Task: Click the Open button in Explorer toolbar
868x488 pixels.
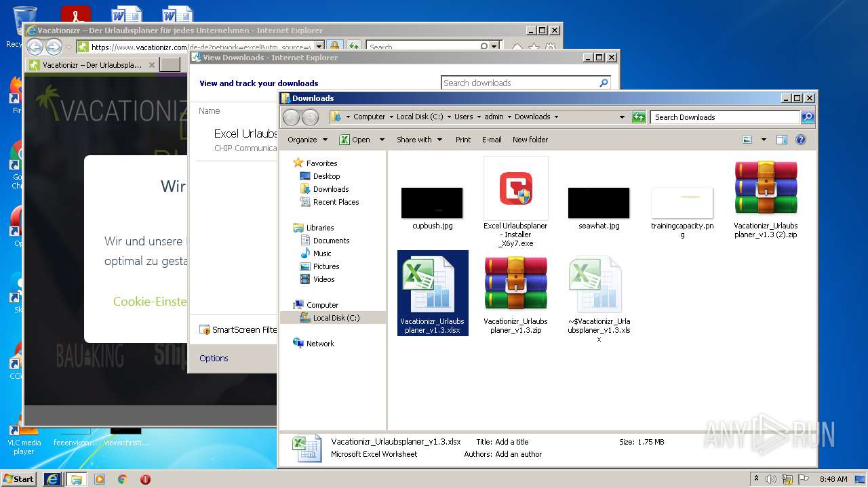Action: click(355, 140)
